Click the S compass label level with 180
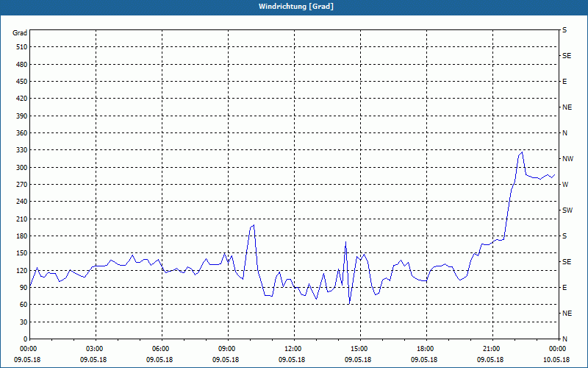 coord(564,236)
